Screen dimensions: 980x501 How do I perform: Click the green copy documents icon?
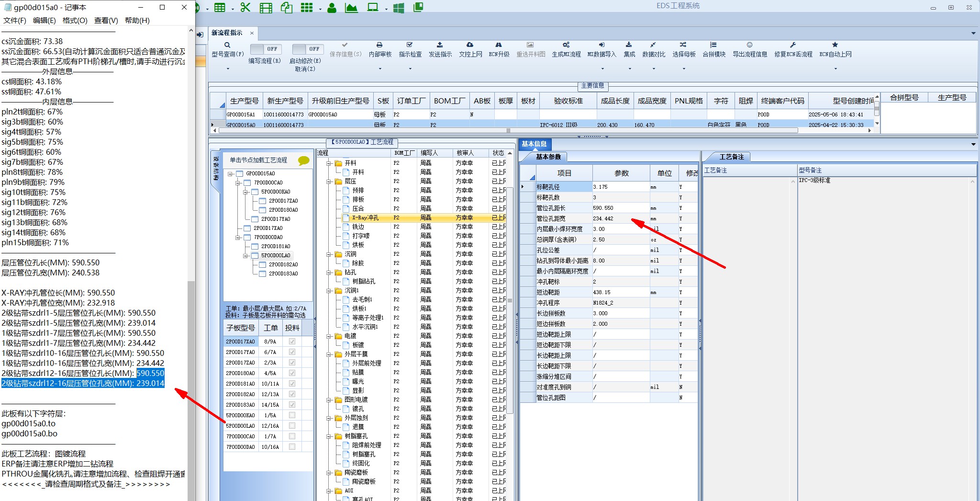click(287, 7)
